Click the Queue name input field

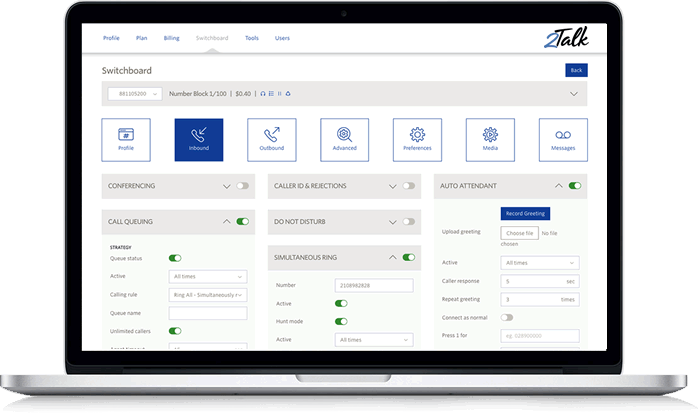(x=208, y=313)
